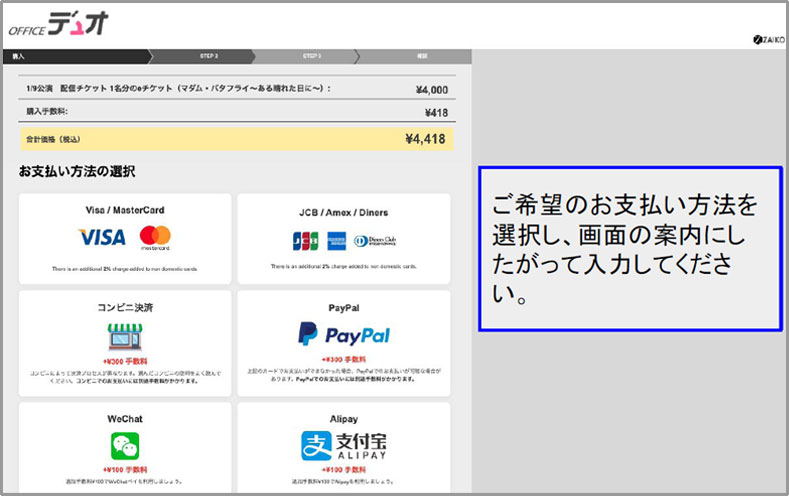The width and height of the screenshot is (789, 496).
Task: Click the blue-bordered instruction text box
Action: click(629, 248)
